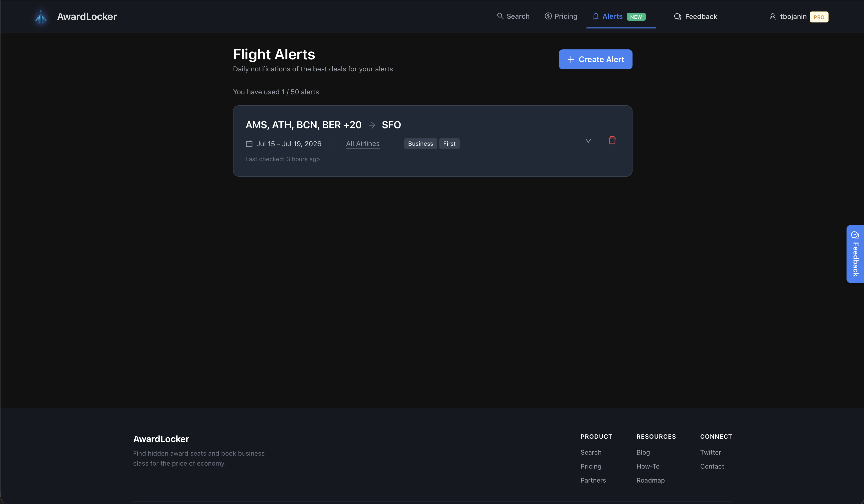This screenshot has width=864, height=504.
Task: Open the side Feedback tab
Action: point(855,254)
